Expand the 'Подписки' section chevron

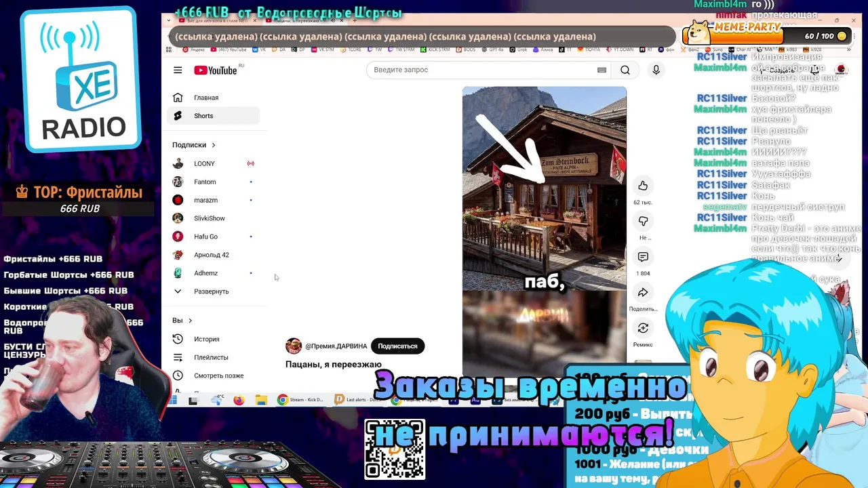tap(213, 144)
